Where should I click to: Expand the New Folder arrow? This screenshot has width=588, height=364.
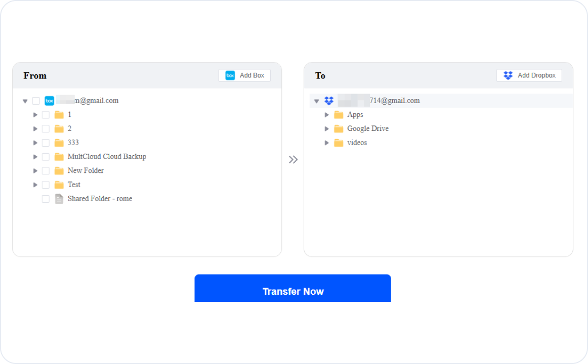(35, 171)
